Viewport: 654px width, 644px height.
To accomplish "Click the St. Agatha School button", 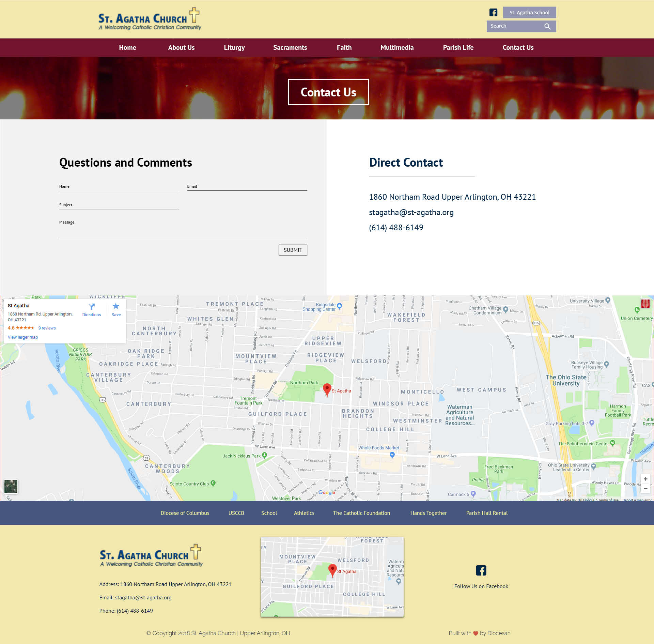I will [529, 13].
